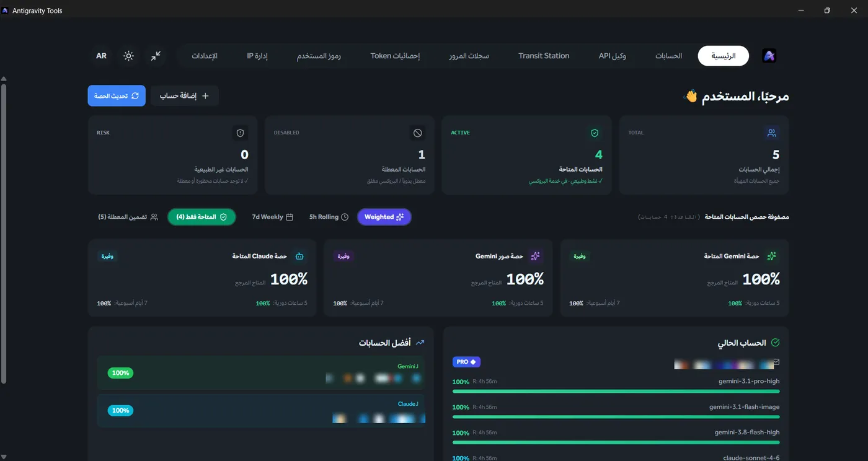Click the disabled circle icon in DISABLED card
Screen dimensions: 868x461
pyautogui.click(x=418, y=133)
